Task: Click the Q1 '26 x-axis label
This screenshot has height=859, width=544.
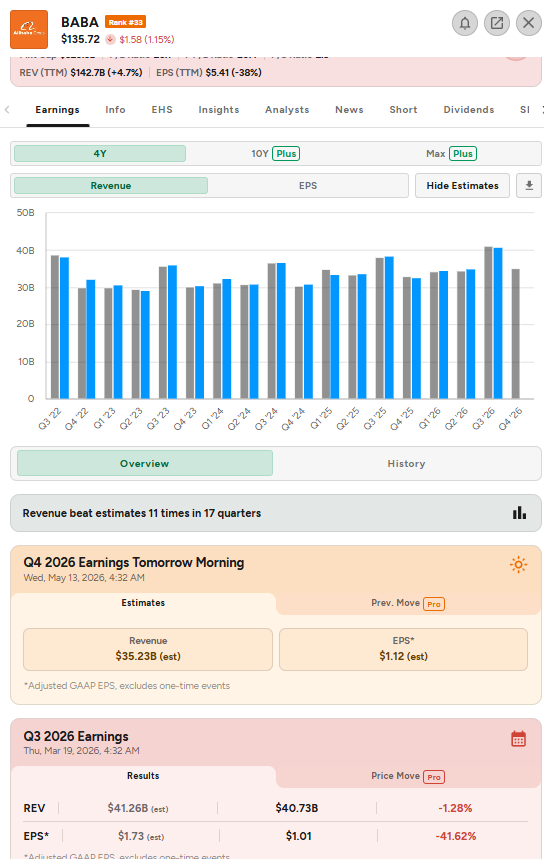Action: [430, 419]
